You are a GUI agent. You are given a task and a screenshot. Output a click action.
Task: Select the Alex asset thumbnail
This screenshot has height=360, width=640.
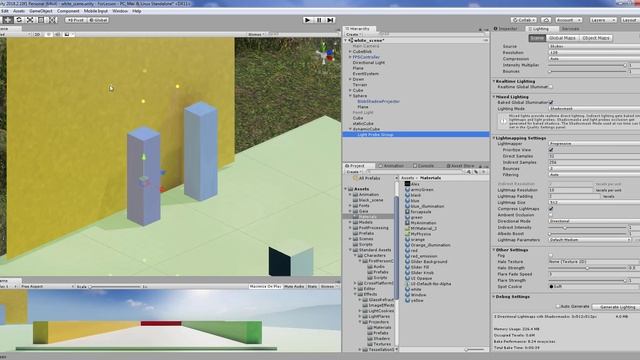(x=407, y=184)
